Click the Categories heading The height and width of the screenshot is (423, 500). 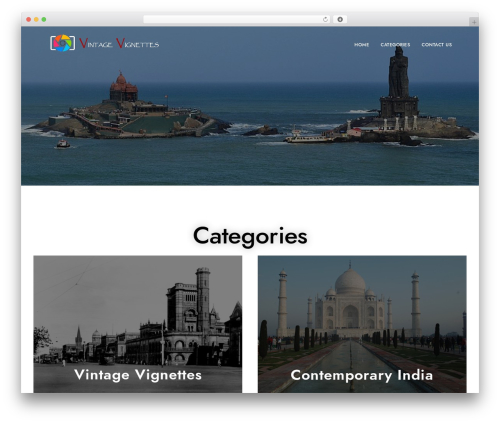click(250, 236)
